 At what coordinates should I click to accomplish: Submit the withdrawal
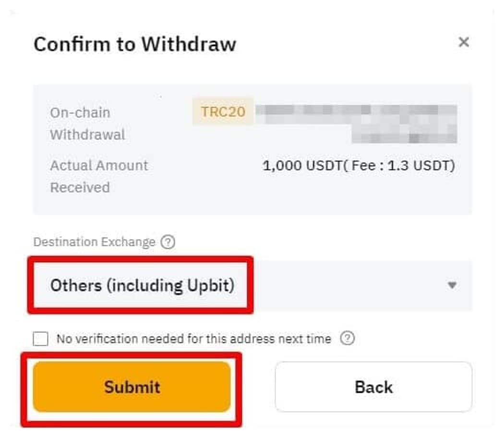[x=132, y=387]
